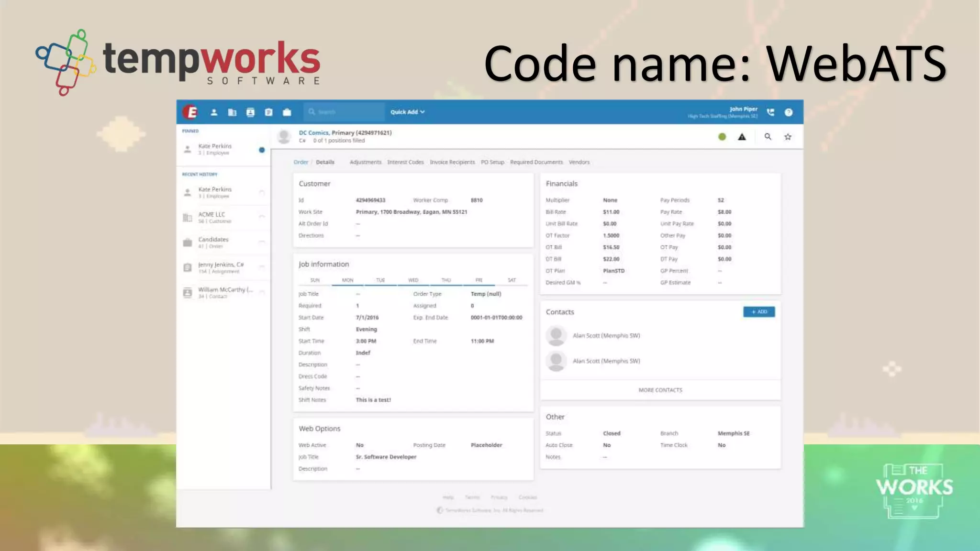The height and width of the screenshot is (551, 980).
Task: Switch to the Required Documents tab
Action: (536, 162)
